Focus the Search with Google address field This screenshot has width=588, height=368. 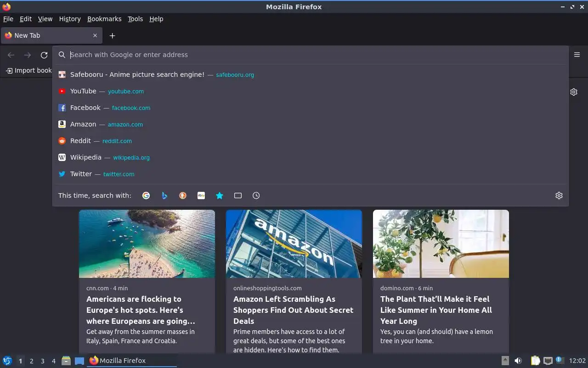[x=311, y=55]
